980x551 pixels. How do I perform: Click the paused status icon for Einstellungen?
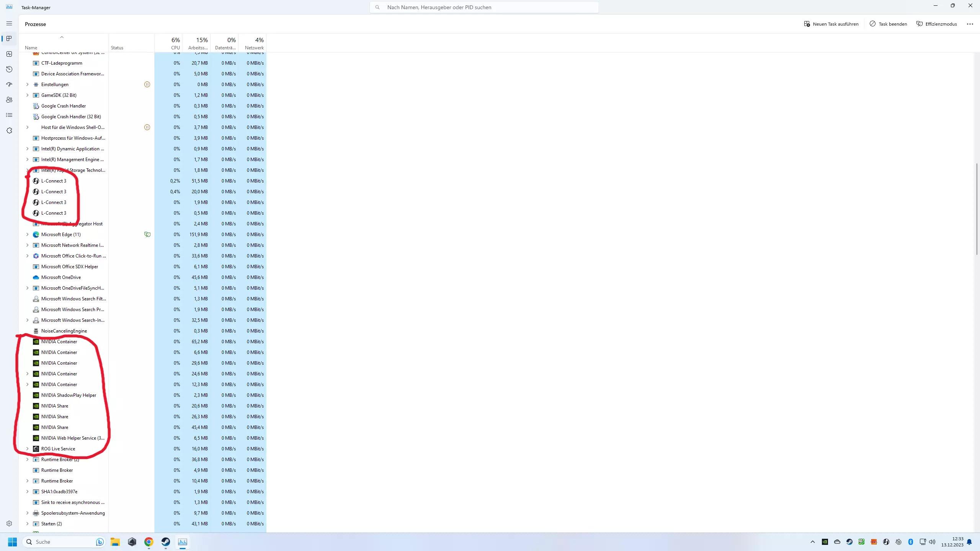147,85
